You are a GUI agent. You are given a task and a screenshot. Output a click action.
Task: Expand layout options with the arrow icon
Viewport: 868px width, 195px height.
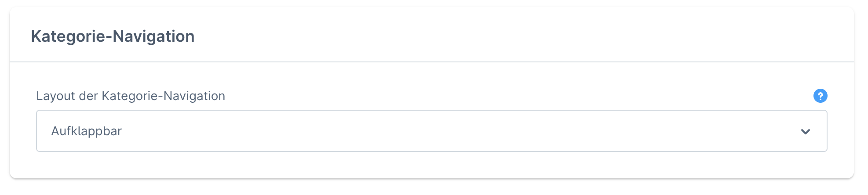pyautogui.click(x=805, y=132)
